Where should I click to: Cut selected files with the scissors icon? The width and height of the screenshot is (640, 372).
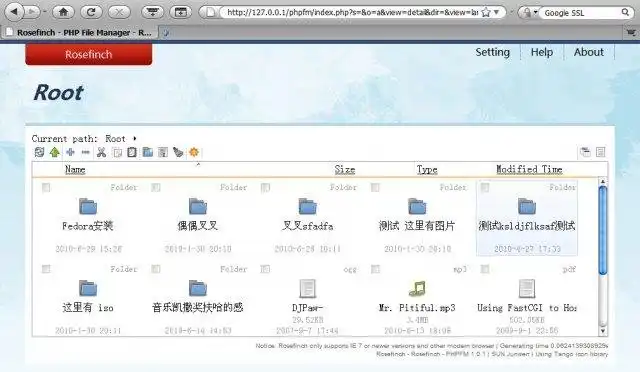pyautogui.click(x=101, y=152)
